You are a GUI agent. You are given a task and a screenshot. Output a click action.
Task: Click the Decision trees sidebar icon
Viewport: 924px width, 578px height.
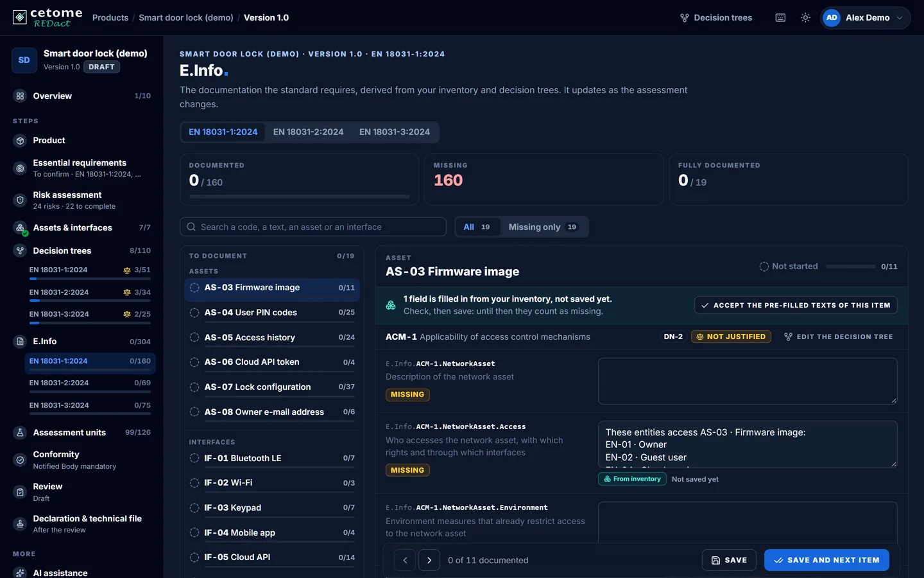point(20,251)
